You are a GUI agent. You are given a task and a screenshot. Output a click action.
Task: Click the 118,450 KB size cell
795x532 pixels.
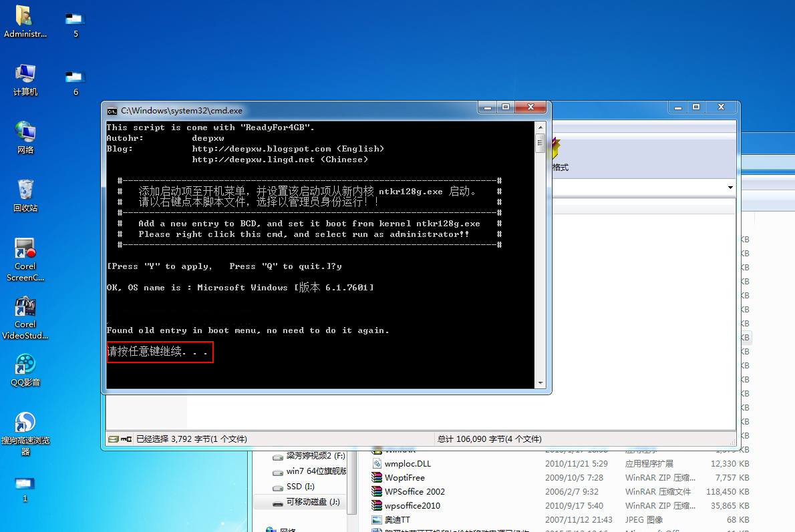(x=728, y=491)
